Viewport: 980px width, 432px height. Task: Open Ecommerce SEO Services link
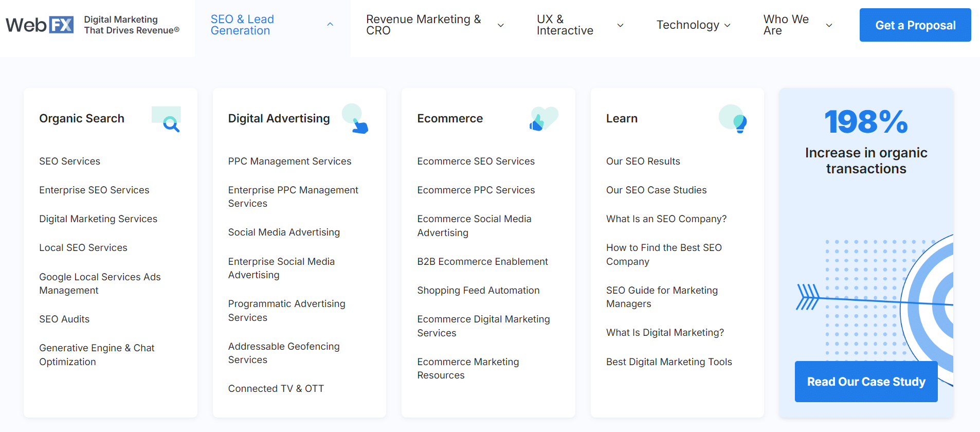476,161
